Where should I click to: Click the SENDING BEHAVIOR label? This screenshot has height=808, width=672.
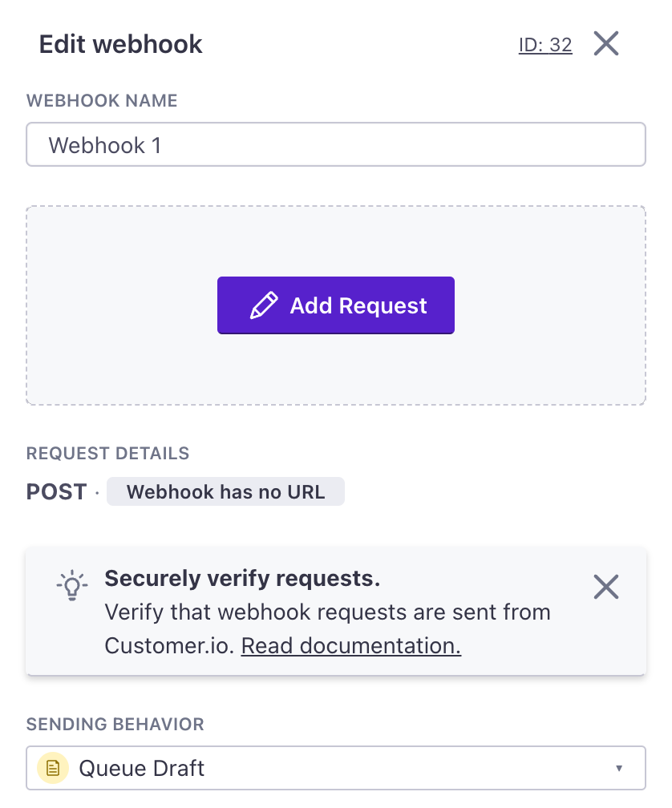click(115, 724)
